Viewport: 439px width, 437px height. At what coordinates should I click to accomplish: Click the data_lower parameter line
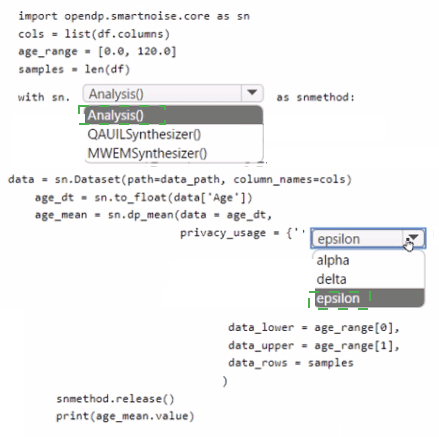point(314,328)
